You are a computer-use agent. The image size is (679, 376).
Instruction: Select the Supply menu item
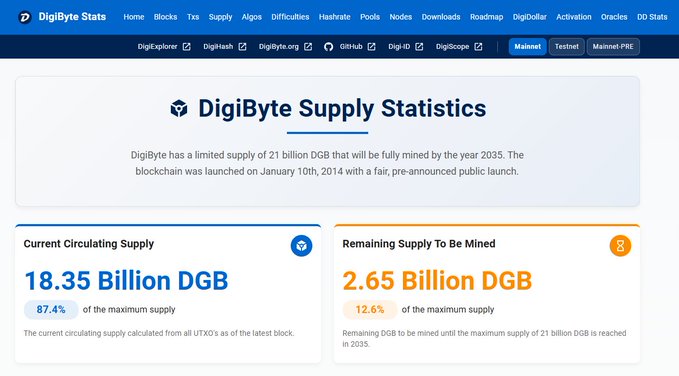pos(220,17)
